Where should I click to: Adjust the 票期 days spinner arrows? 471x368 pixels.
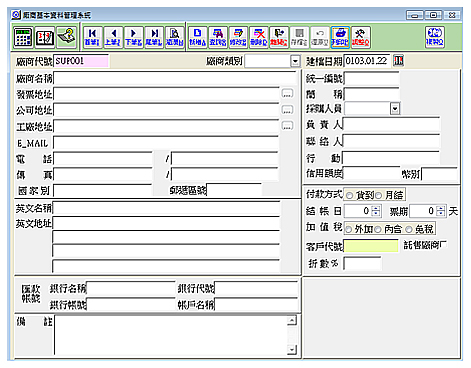(x=441, y=211)
